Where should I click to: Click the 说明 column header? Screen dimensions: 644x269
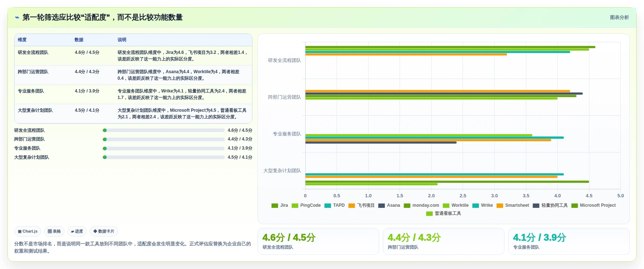(x=122, y=40)
